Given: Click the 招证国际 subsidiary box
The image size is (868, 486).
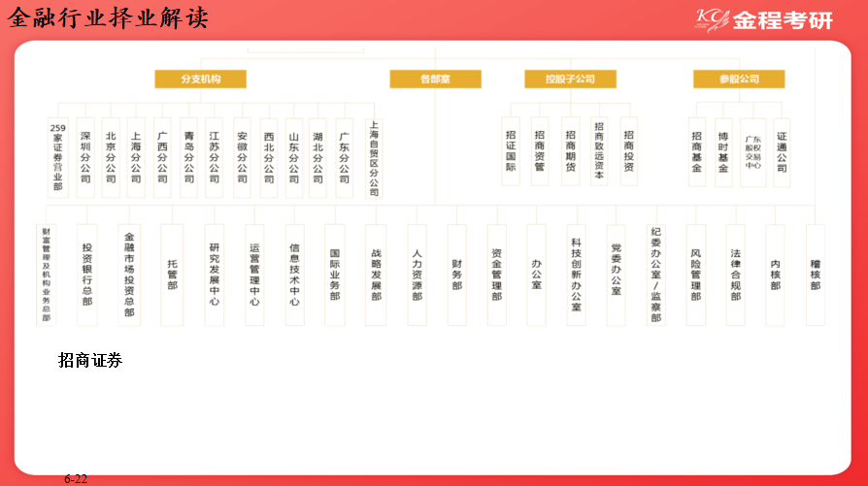Looking at the screenshot, I should (511, 151).
